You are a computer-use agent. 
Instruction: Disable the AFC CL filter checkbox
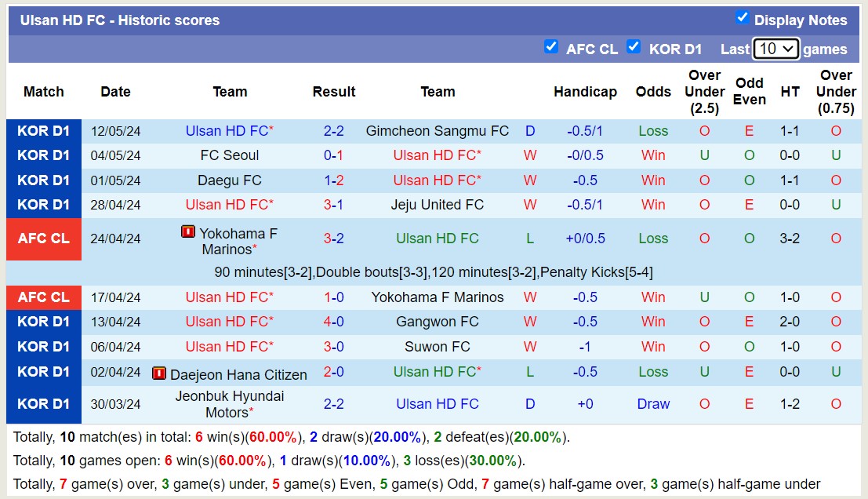pos(552,47)
